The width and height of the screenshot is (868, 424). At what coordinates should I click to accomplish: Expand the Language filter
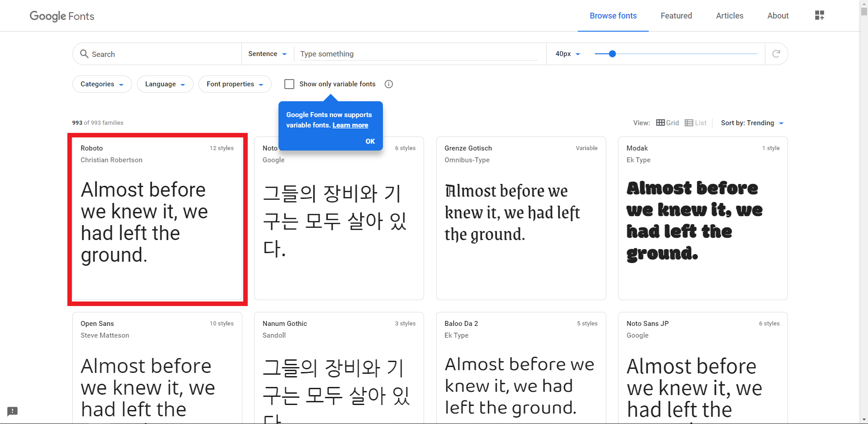click(x=165, y=84)
